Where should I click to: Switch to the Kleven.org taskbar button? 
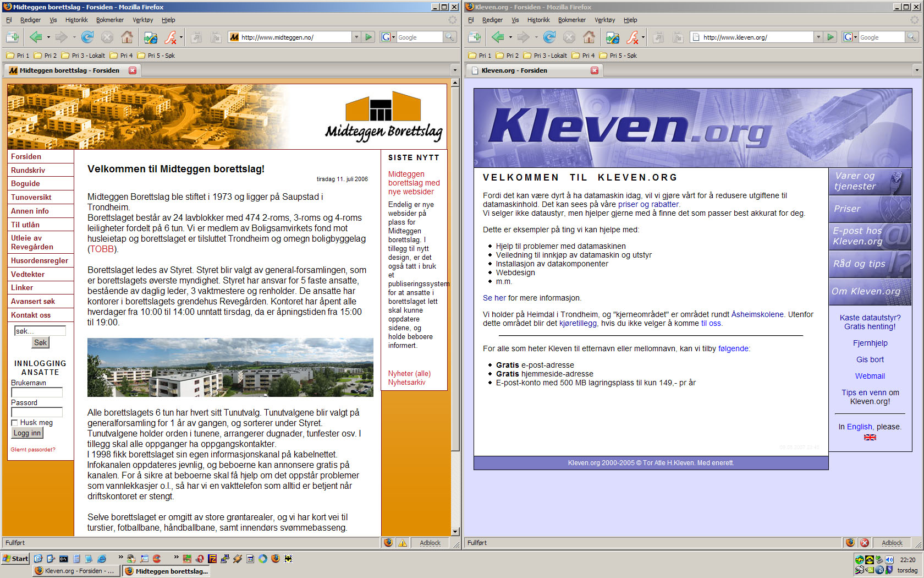click(75, 571)
